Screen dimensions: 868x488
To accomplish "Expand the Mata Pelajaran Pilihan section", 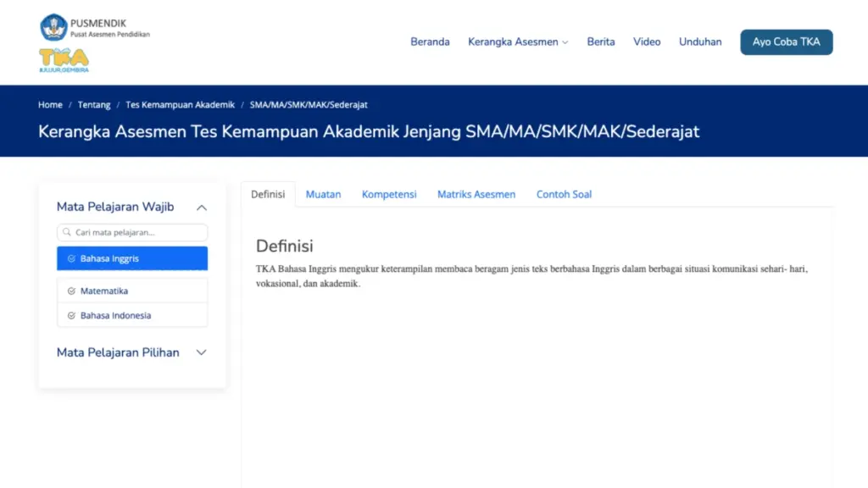I will click(202, 352).
